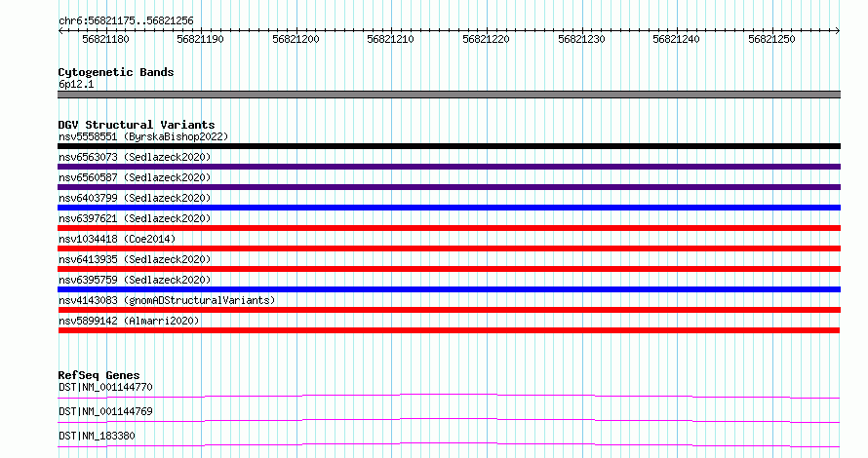Open transcript DST|NM_001144770 label
868x458 pixels.
tap(105, 387)
